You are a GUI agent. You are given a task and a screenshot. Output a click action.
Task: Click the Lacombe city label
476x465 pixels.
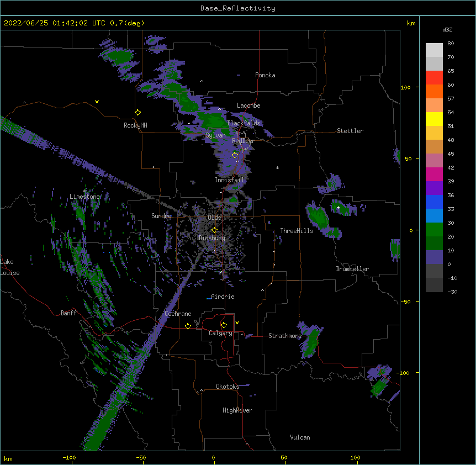[x=248, y=105]
